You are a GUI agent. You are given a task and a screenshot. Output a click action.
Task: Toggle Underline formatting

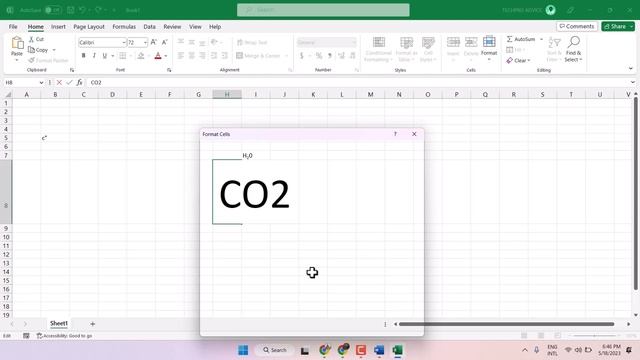(104, 56)
